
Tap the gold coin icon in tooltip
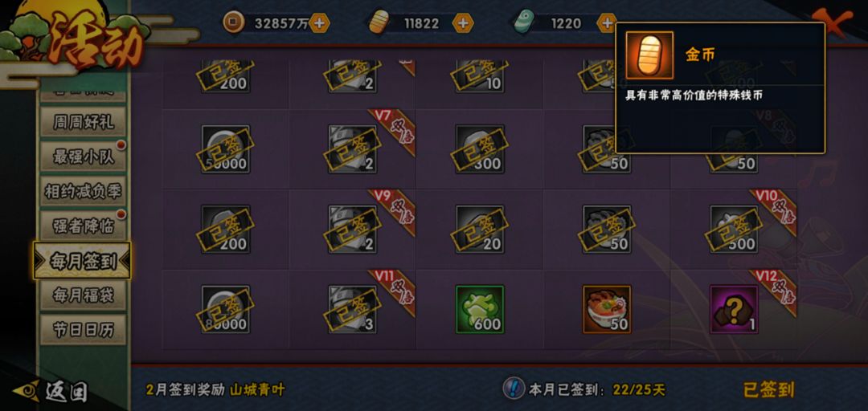tap(649, 55)
